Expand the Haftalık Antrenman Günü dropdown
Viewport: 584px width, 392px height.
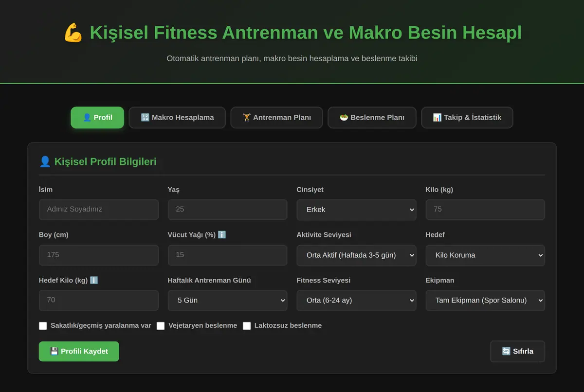point(227,301)
